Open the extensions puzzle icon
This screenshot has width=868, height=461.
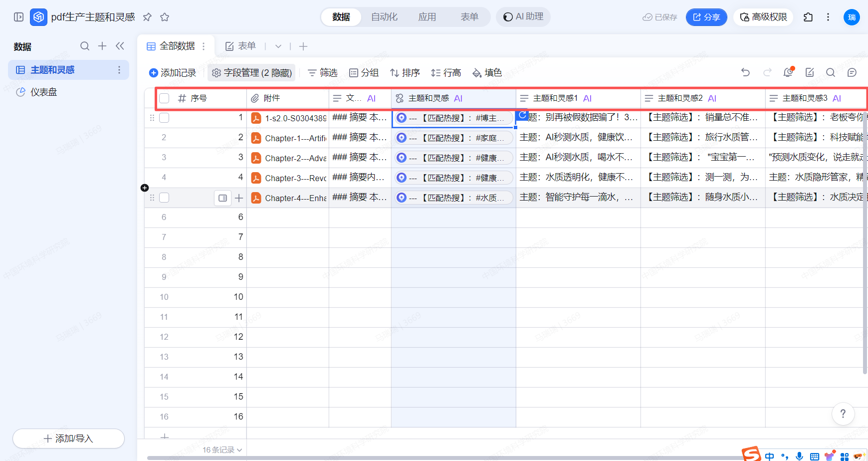808,17
